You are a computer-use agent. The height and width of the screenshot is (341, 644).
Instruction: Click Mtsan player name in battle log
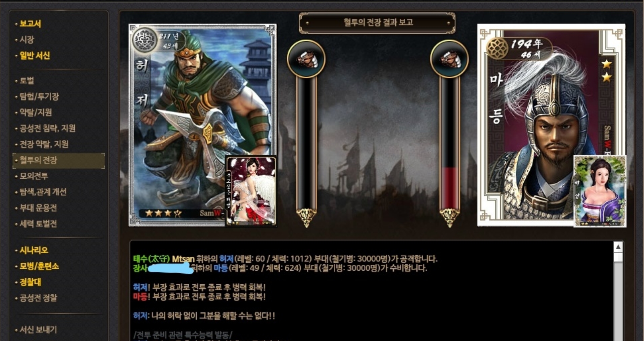183,259
